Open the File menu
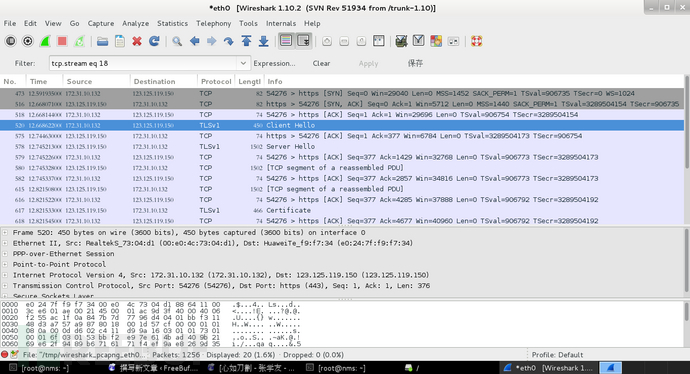This screenshot has width=690, height=374. [x=10, y=23]
